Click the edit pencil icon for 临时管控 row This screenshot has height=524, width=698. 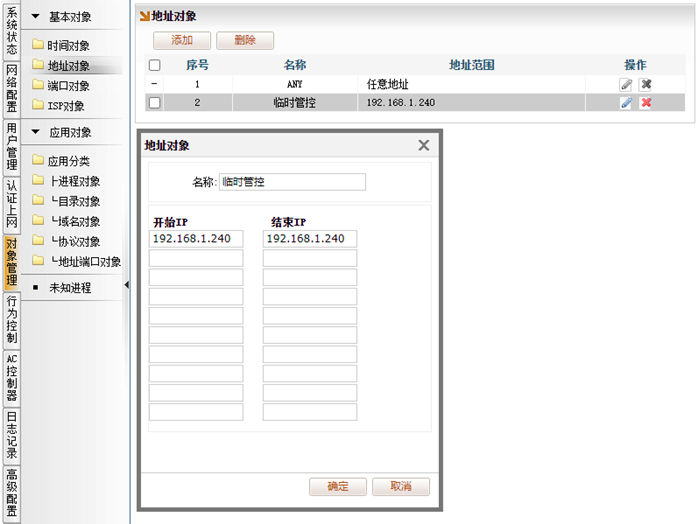point(626,103)
